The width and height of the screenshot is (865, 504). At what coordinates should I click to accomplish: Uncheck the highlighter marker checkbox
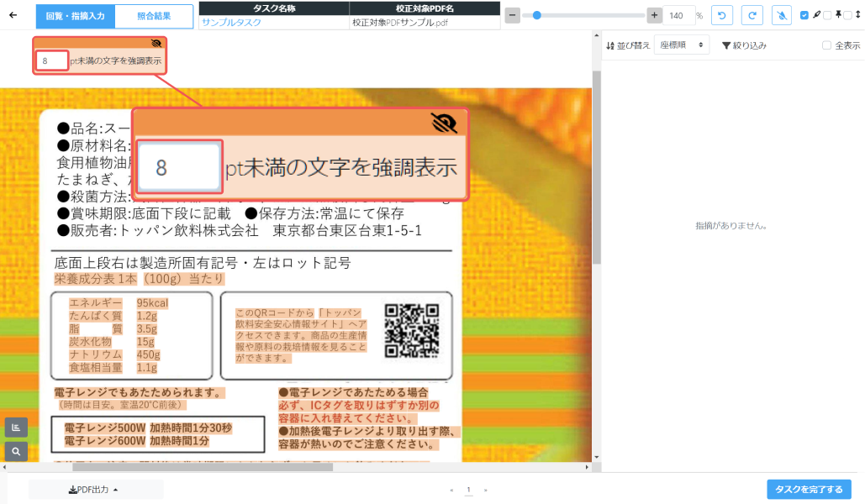click(x=804, y=15)
